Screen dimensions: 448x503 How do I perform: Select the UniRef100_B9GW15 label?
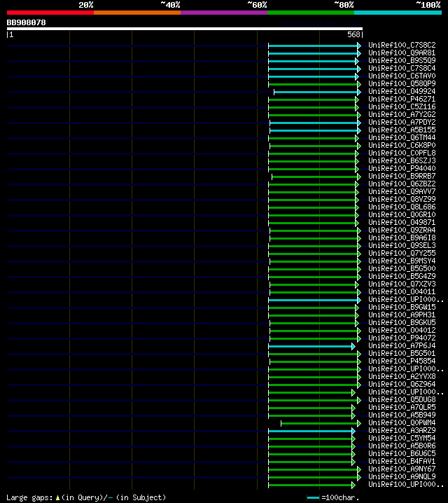coord(402,307)
